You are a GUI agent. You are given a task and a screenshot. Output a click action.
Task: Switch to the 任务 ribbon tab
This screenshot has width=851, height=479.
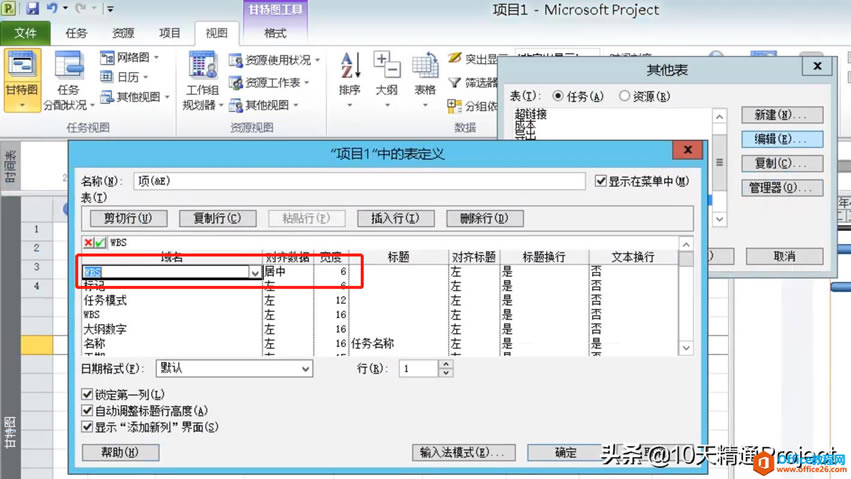(76, 33)
